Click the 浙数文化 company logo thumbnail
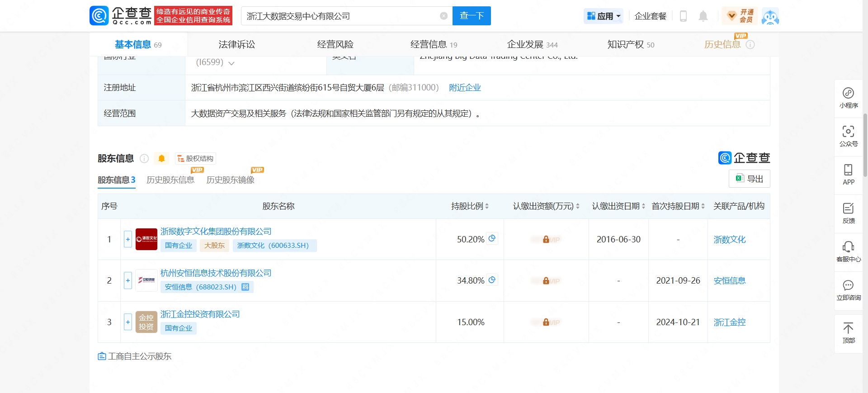This screenshot has height=393, width=868. (146, 239)
